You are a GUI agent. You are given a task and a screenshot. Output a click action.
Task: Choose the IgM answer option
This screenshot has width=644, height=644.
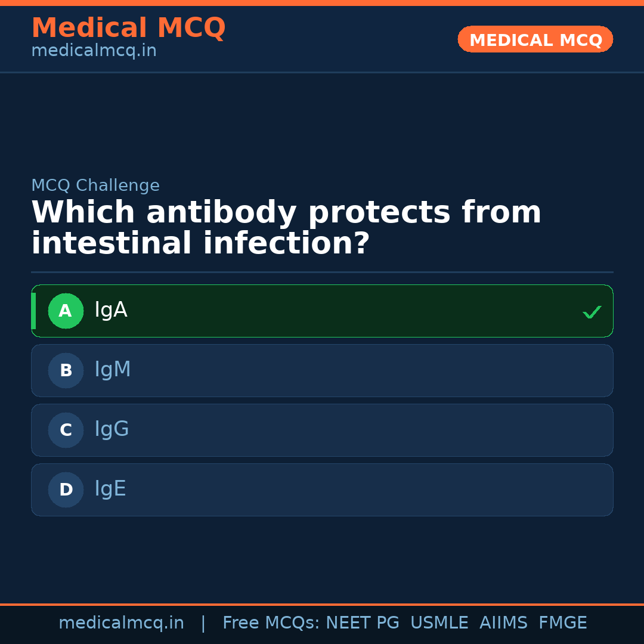click(x=113, y=370)
